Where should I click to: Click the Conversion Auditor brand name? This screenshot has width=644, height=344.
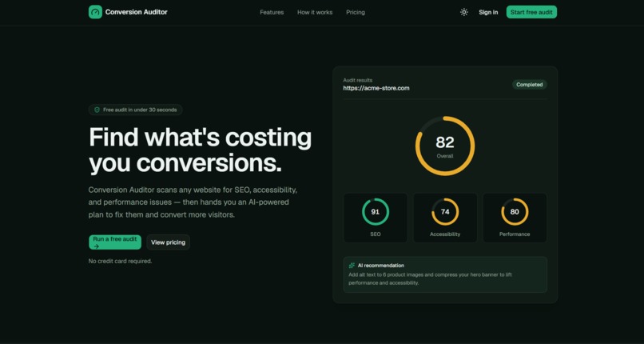[x=137, y=12]
